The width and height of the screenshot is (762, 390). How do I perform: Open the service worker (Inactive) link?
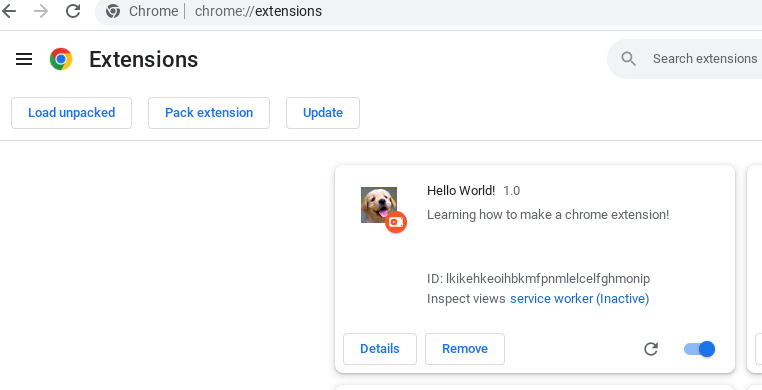pos(579,299)
